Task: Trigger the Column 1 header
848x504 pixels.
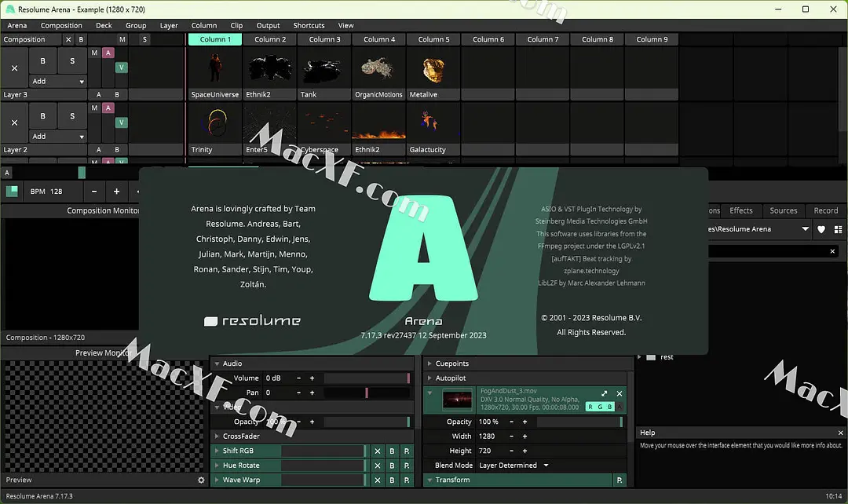Action: click(214, 39)
